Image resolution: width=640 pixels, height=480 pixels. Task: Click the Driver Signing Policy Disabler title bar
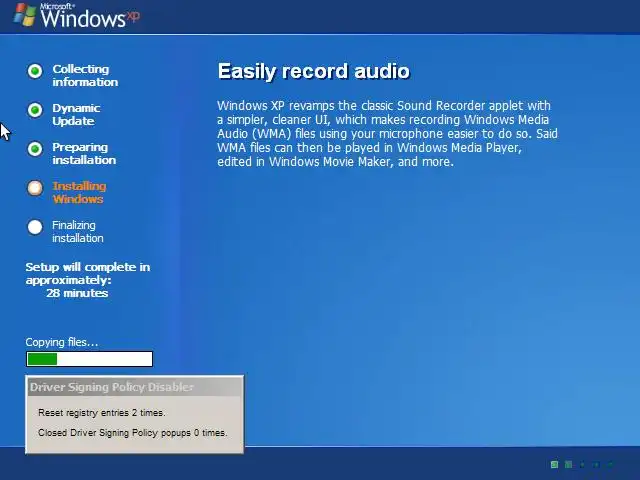point(135,387)
